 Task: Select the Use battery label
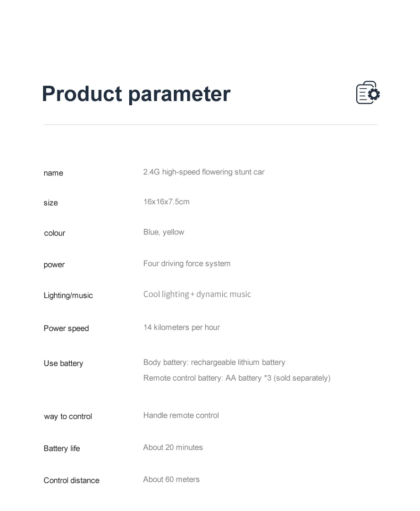click(63, 363)
